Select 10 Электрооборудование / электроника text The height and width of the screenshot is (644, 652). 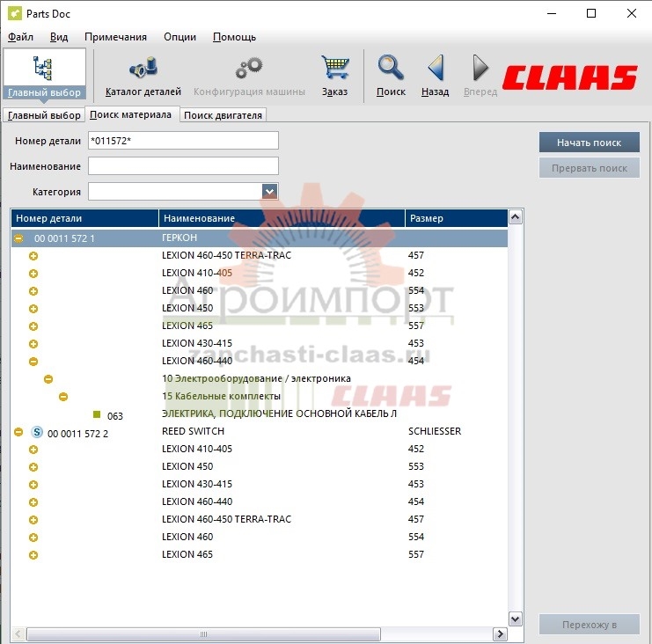(256, 378)
